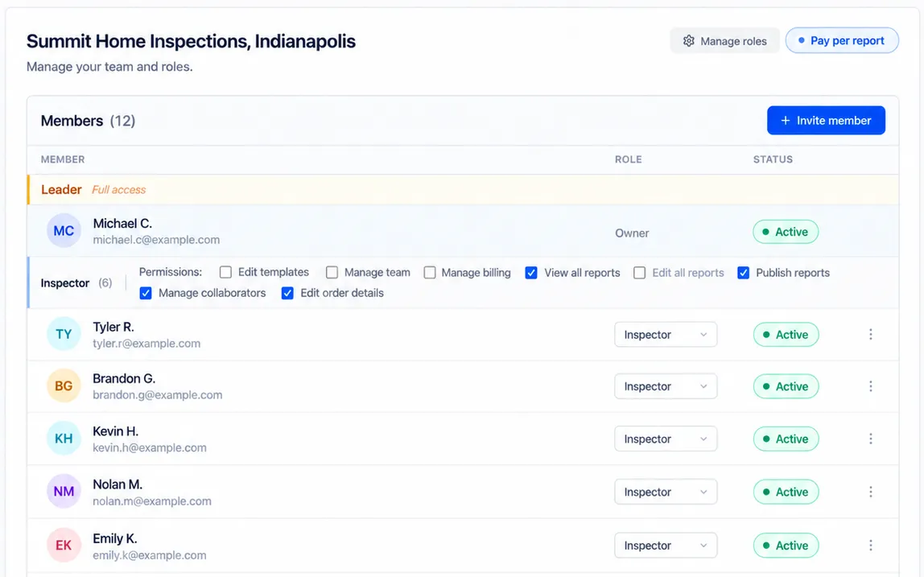Uncheck the Edit order details permission
The width and height of the screenshot is (924, 577).
click(287, 293)
